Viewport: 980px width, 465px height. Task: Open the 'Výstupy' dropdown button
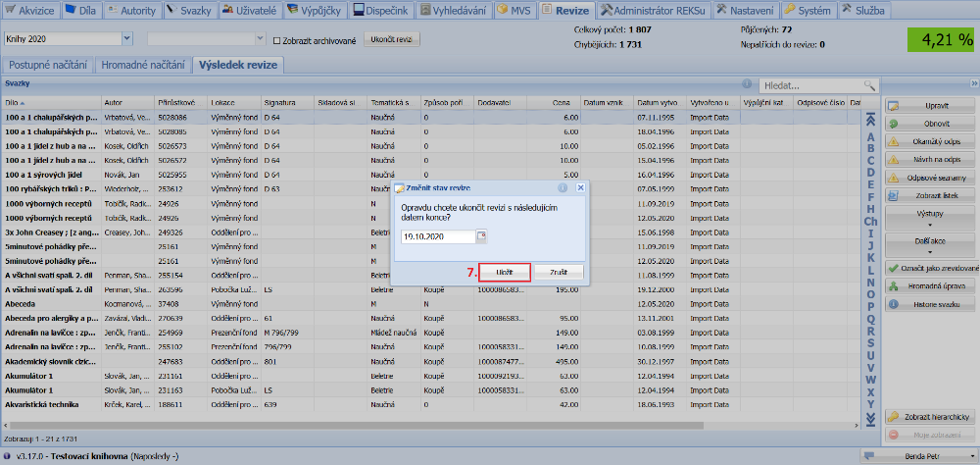click(x=931, y=217)
